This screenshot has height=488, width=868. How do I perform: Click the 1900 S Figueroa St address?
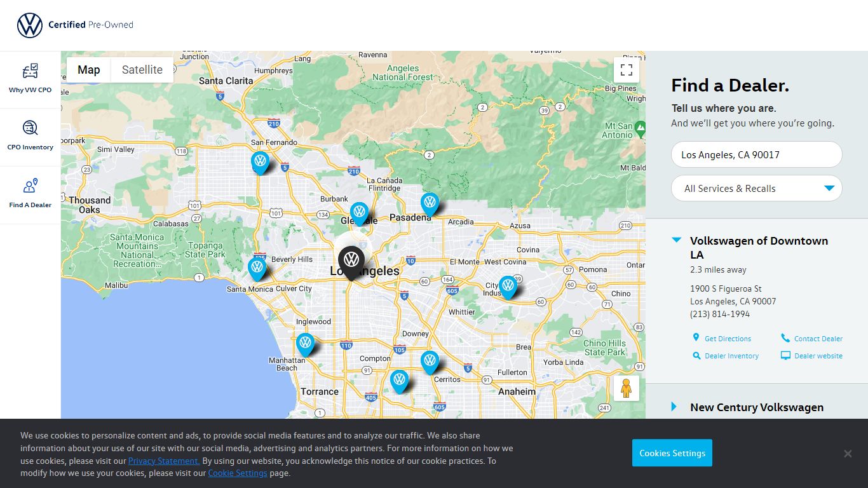pos(726,288)
